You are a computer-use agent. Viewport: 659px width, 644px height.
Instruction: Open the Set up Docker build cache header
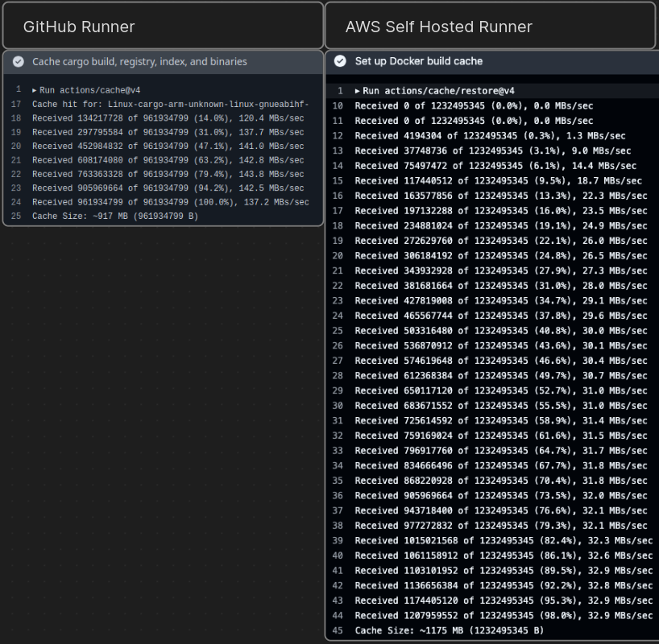pos(492,61)
